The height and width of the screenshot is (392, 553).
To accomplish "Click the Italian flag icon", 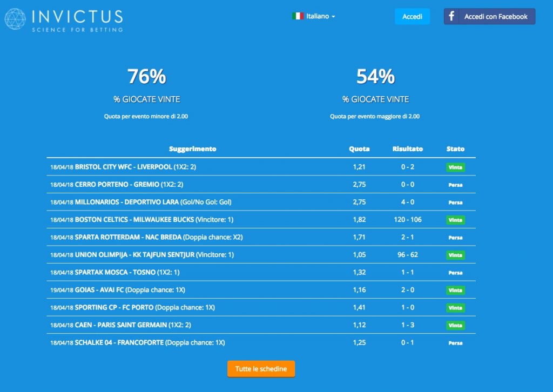I will (x=298, y=16).
